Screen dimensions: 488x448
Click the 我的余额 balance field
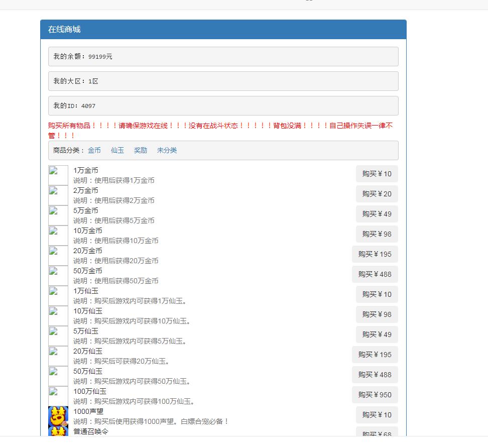[x=223, y=57]
